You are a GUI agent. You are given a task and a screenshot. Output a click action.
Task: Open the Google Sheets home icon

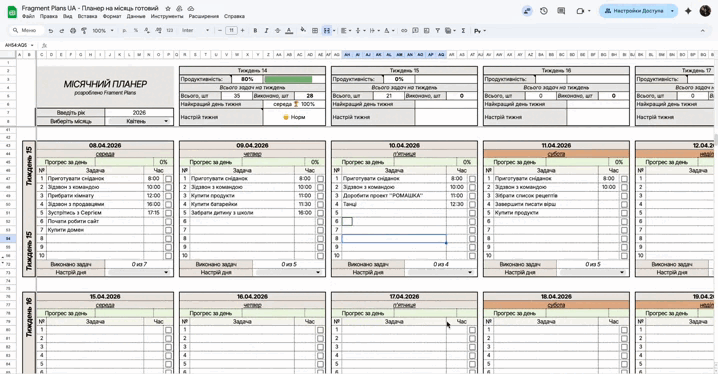click(12, 11)
